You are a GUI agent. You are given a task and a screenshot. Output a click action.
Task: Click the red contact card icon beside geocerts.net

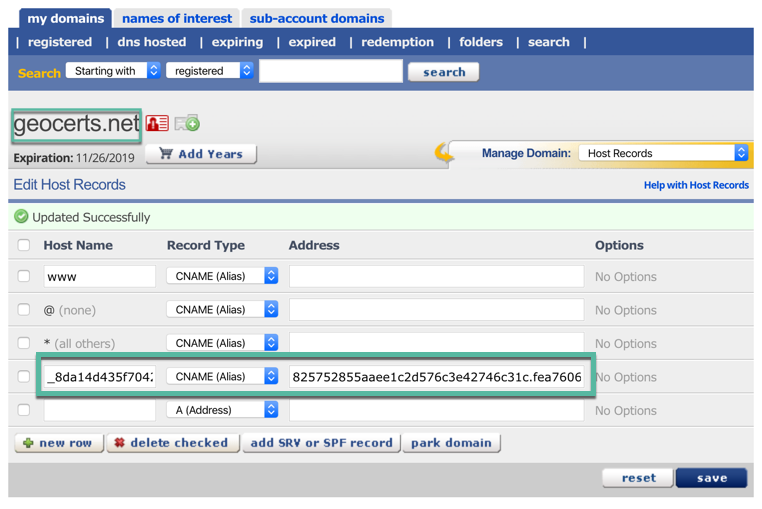click(x=157, y=123)
